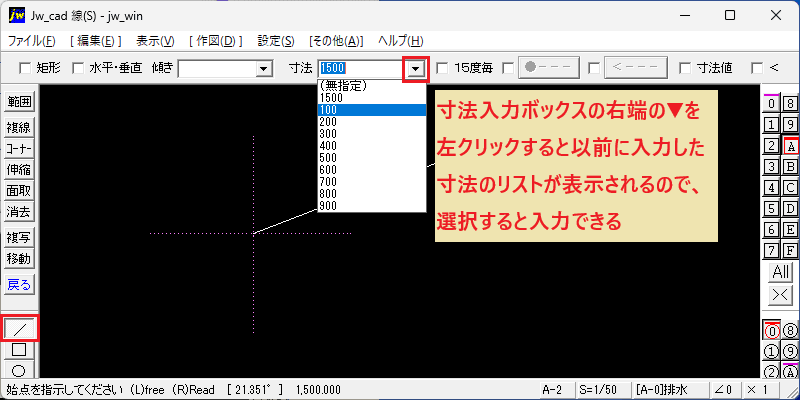Viewport: 800px width, 400px height.
Task: Select layer group circle 9
Action: tap(790, 352)
